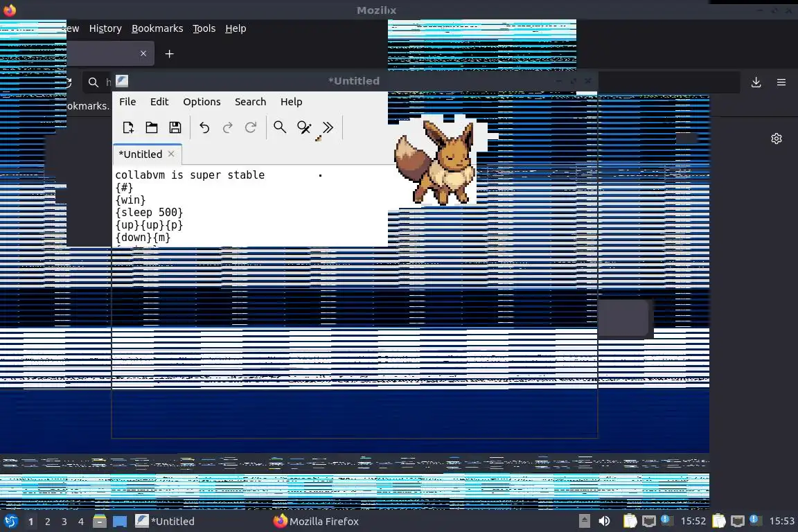Open Find with the magnifier icon
Viewport: 798px width, 532px height.
[x=280, y=127]
